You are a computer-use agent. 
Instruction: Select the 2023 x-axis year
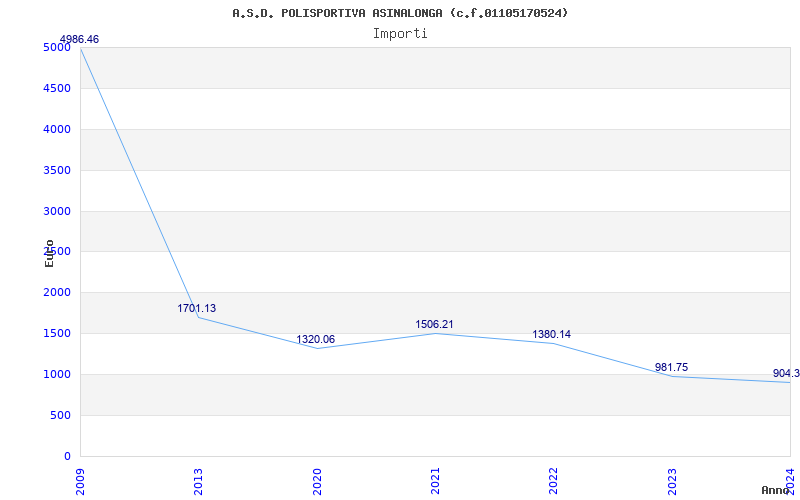[x=672, y=480]
